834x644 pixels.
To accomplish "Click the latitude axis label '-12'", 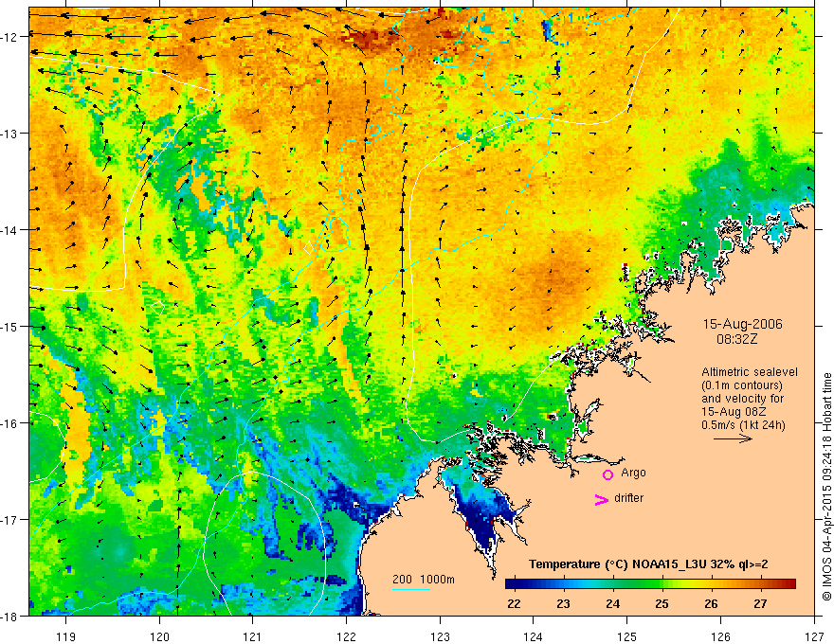I will [10, 37].
